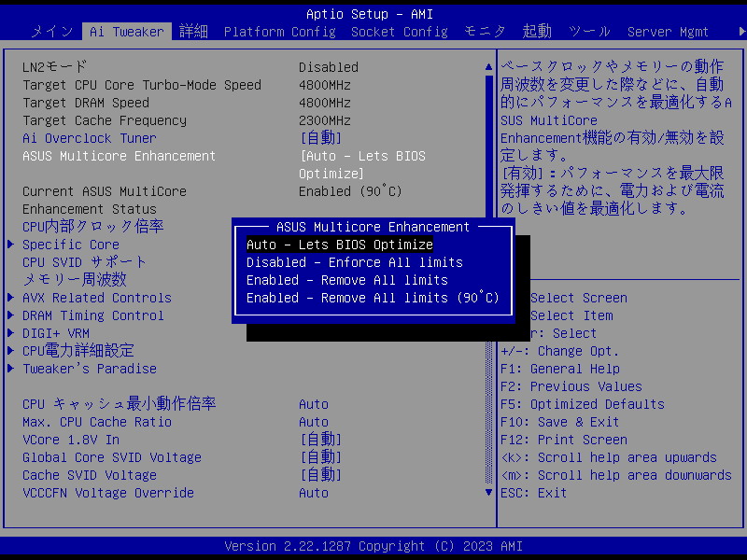
Task: Click the settings list scrollbar thumb
Action: click(x=488, y=147)
